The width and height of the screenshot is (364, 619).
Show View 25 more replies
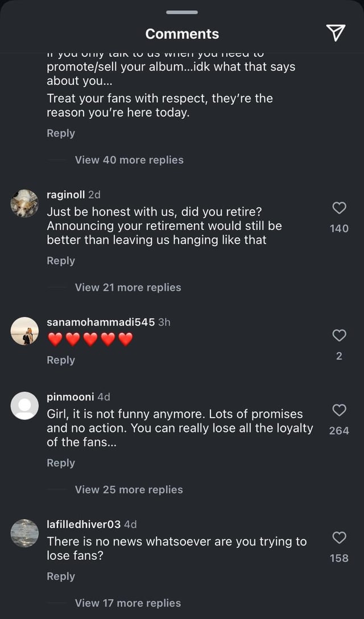[129, 489]
